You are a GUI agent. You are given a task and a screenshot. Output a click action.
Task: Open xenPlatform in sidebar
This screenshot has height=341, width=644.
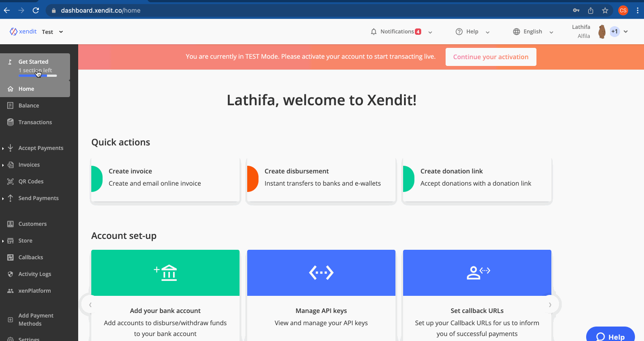35,291
